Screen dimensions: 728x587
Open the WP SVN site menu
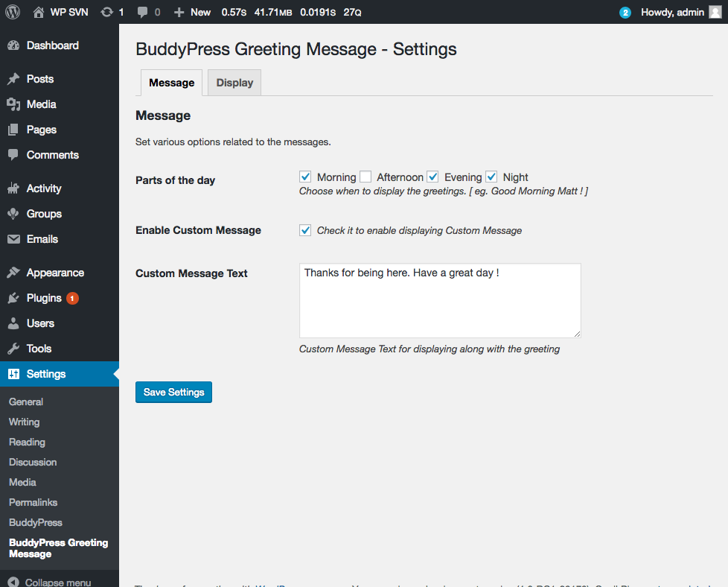pos(61,12)
